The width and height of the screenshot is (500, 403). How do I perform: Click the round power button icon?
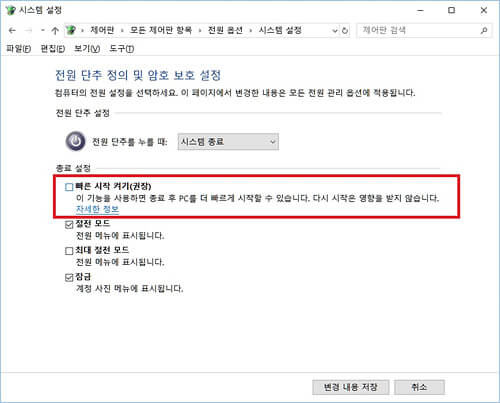(x=76, y=141)
